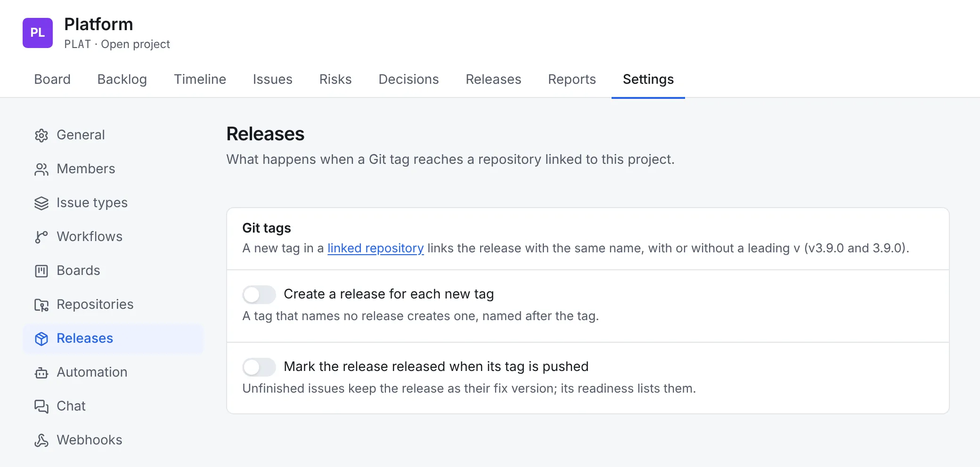The image size is (980, 467).
Task: Click the Webhooks icon
Action: click(x=41, y=440)
